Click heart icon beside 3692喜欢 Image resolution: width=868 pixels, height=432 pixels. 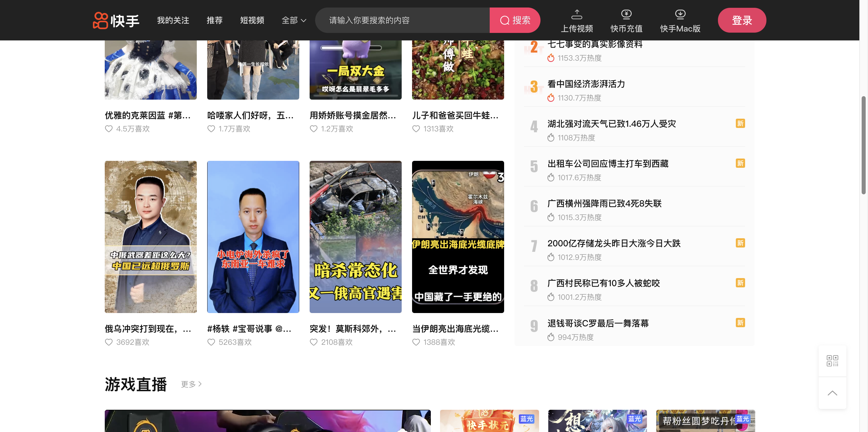pyautogui.click(x=108, y=342)
